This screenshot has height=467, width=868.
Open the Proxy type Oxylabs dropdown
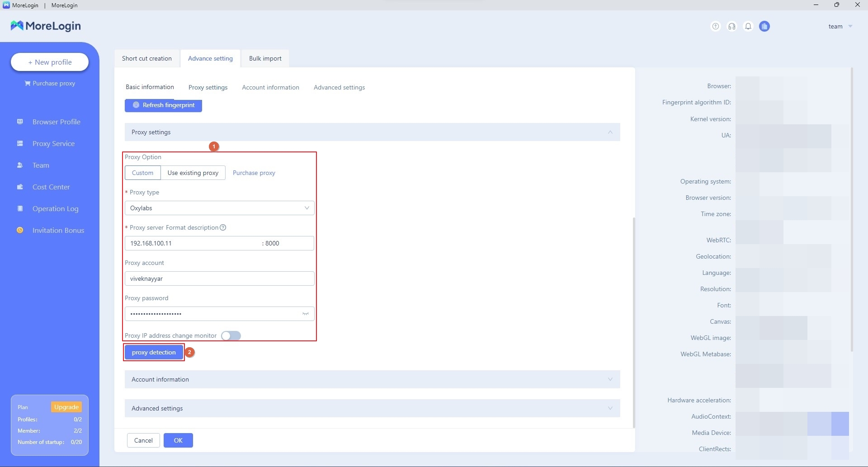point(219,208)
